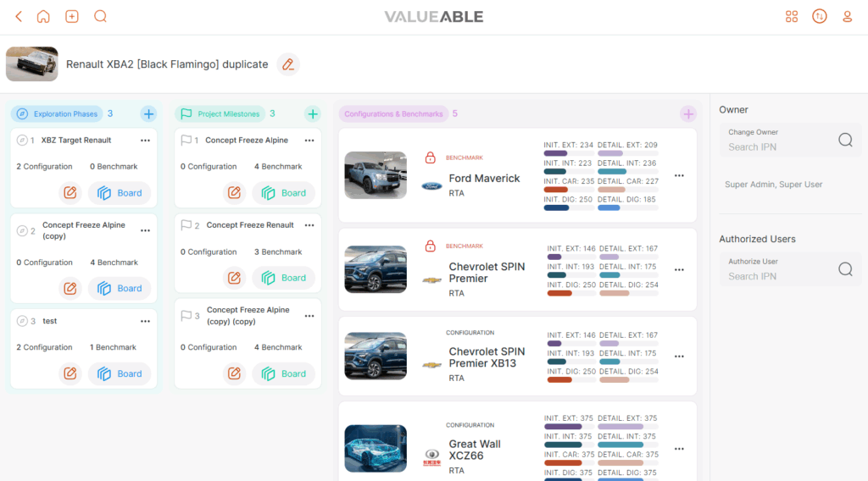The image size is (868, 481).
Task: Select the Project Milestones header tab
Action: coord(220,113)
